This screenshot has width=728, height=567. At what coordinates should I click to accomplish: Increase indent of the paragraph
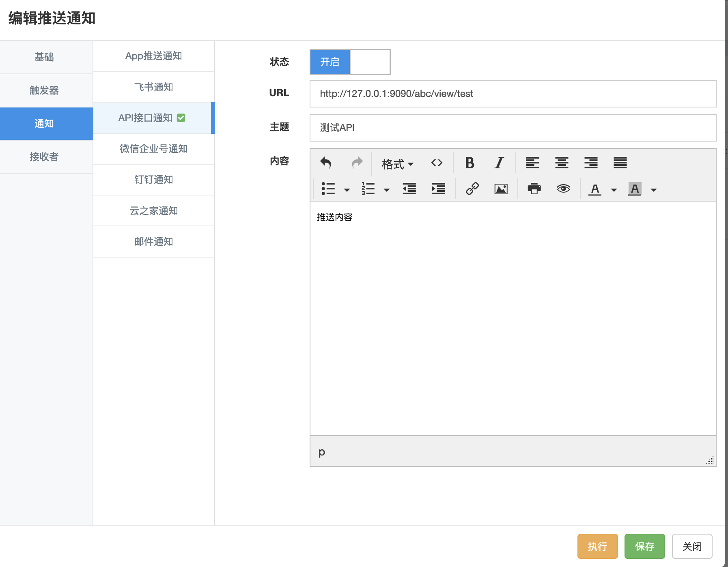click(x=438, y=189)
